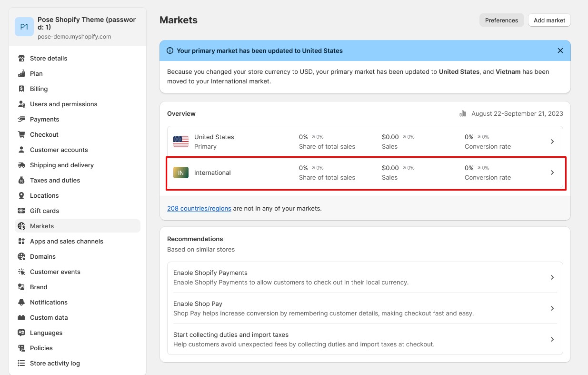Click the United States flag icon
Image resolution: width=588 pixels, height=375 pixels.
point(181,142)
